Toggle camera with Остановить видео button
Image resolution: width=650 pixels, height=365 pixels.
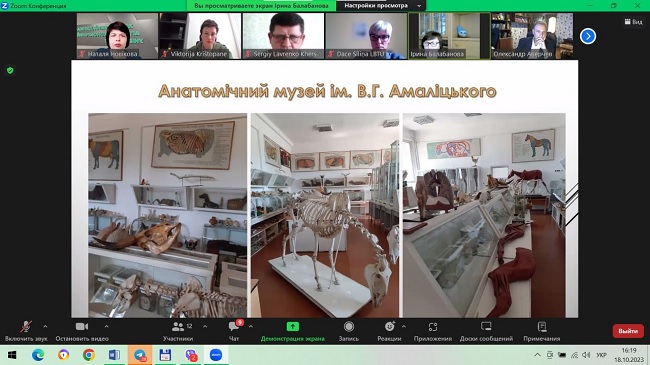[x=82, y=331]
